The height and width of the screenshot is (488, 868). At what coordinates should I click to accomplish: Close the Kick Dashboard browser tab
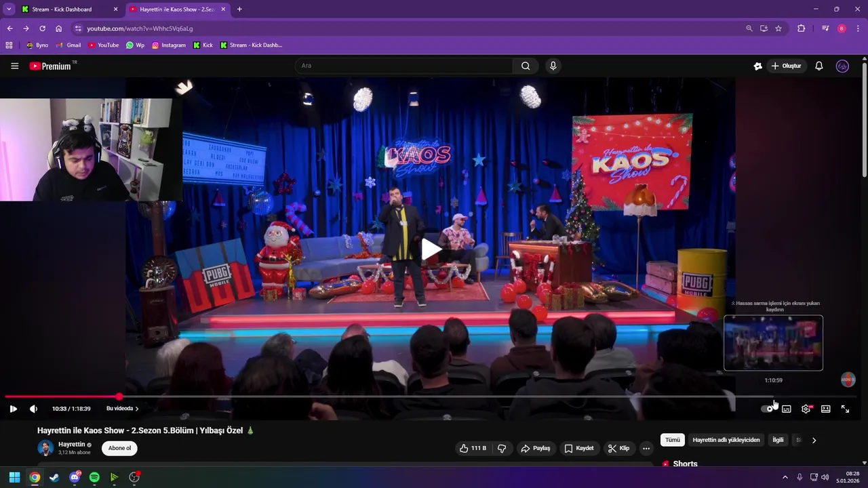[115, 9]
